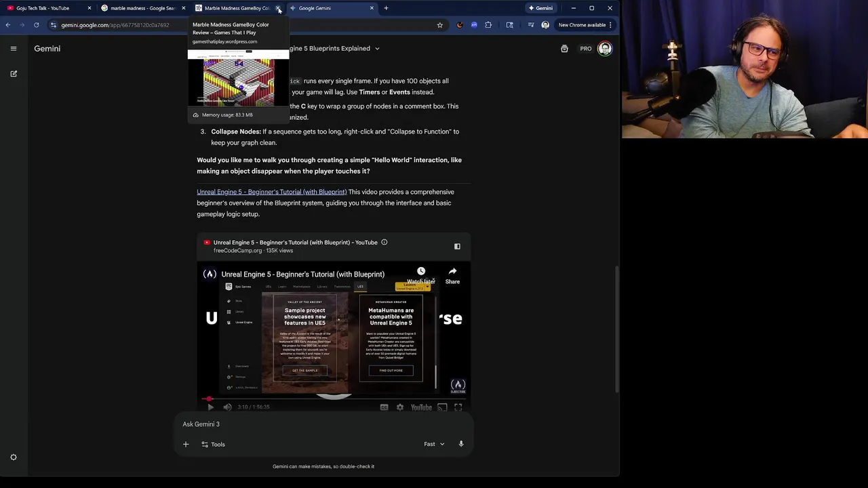This screenshot has height=488, width=868.
Task: Open the video player settings gear
Action: point(400,407)
